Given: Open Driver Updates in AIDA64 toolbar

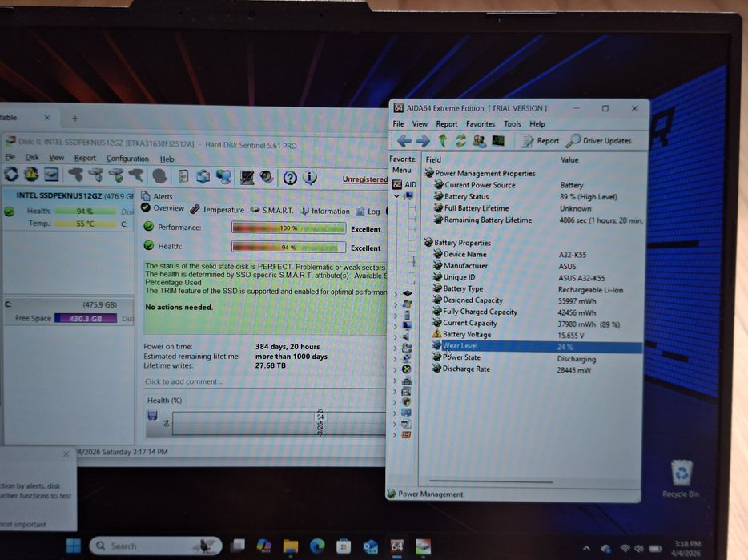Looking at the screenshot, I should [x=599, y=141].
